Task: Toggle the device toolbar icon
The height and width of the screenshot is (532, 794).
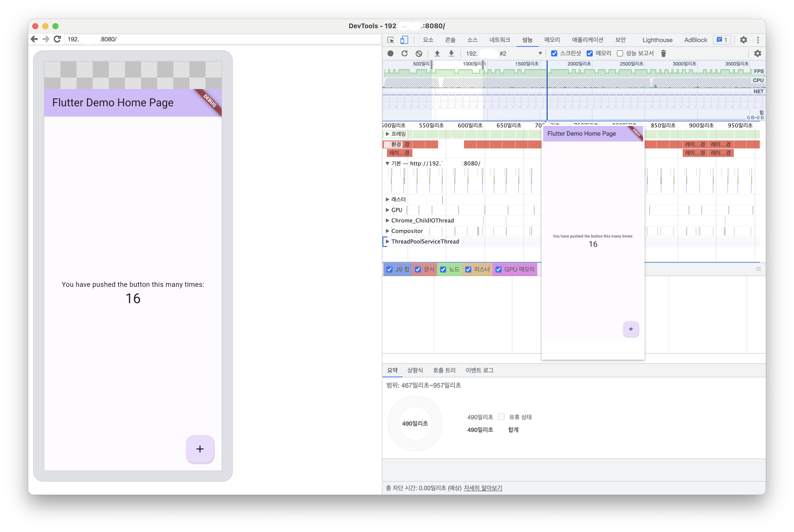Action: pos(404,40)
